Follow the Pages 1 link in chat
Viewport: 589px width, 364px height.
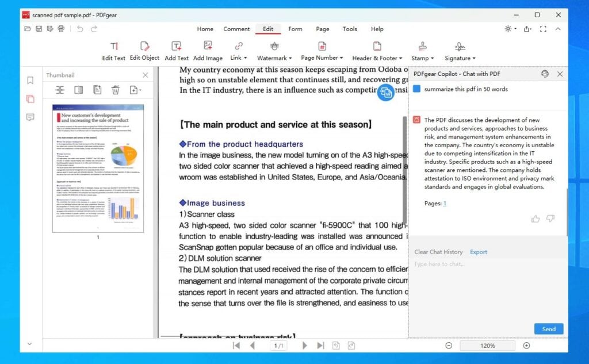445,204
